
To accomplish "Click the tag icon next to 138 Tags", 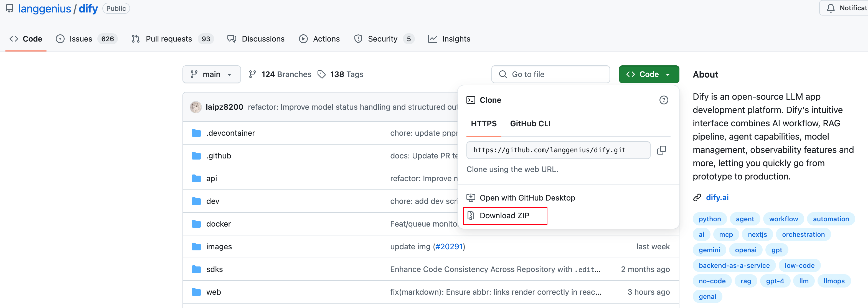I will 321,75.
